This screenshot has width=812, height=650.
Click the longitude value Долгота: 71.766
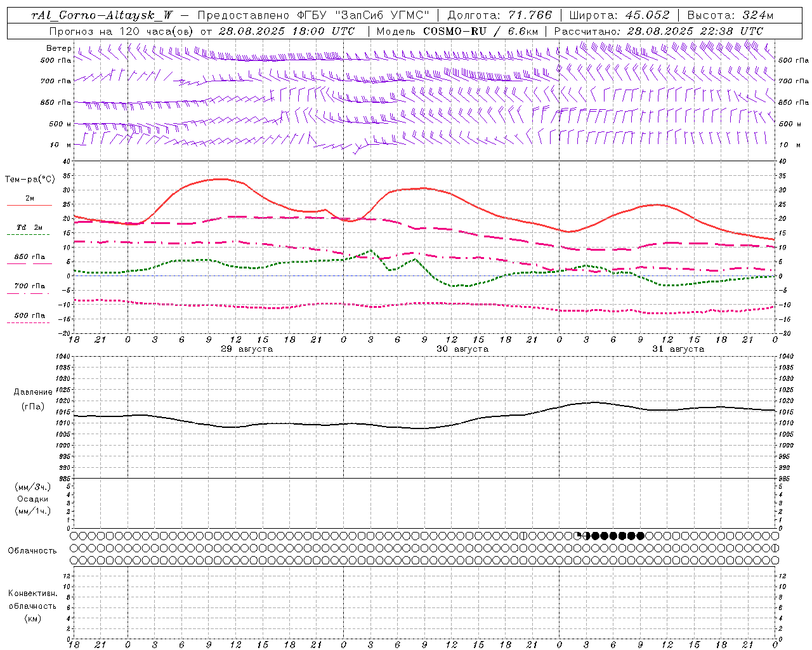tap(500, 15)
